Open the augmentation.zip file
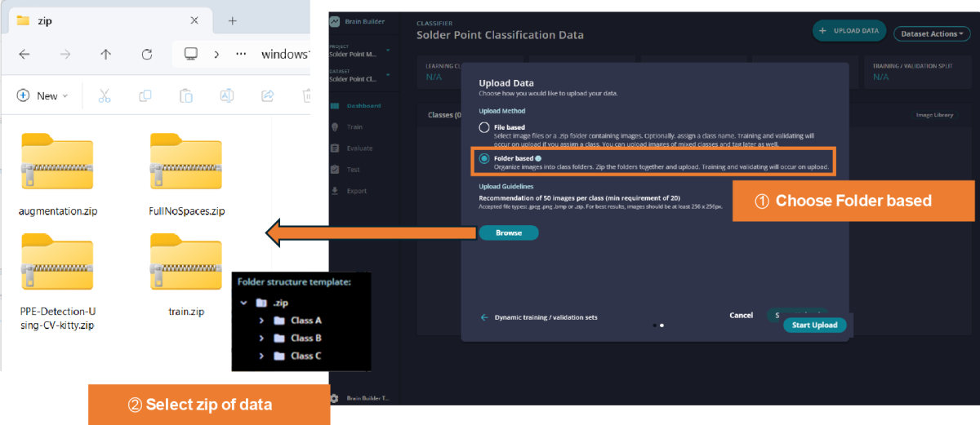The image size is (980, 425). [x=57, y=175]
